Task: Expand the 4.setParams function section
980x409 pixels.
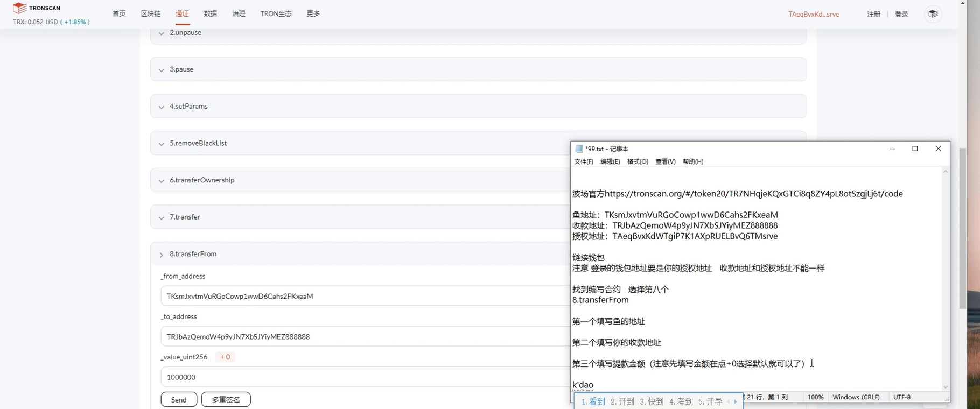Action: click(478, 107)
